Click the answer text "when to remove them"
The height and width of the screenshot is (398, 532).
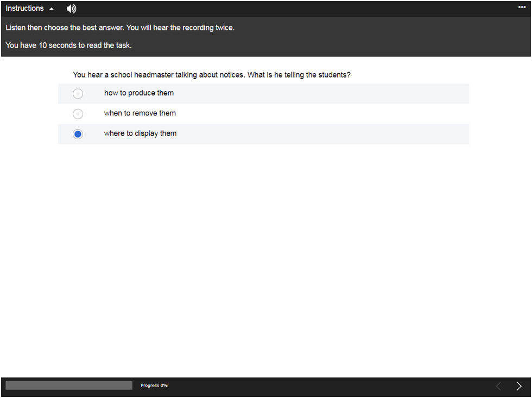coord(140,113)
